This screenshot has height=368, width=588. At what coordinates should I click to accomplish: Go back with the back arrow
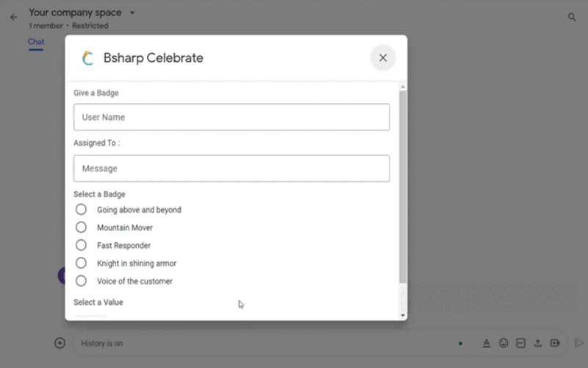pyautogui.click(x=14, y=17)
